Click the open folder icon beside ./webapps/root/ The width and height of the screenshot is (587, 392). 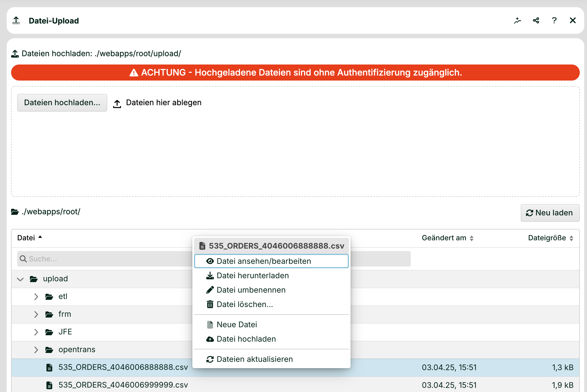15,212
